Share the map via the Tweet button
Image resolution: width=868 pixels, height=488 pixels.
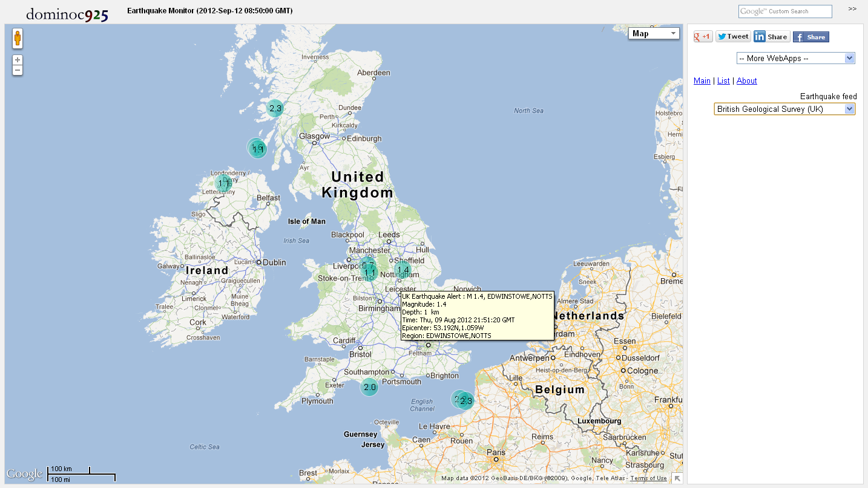click(x=732, y=36)
